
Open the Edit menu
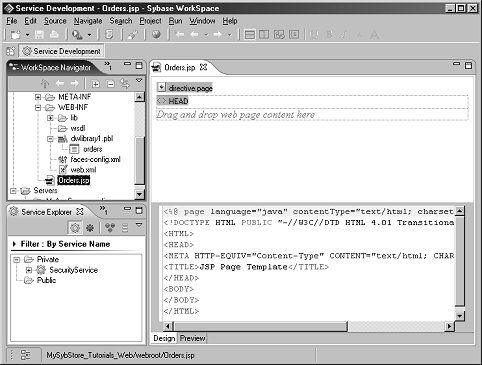point(30,21)
